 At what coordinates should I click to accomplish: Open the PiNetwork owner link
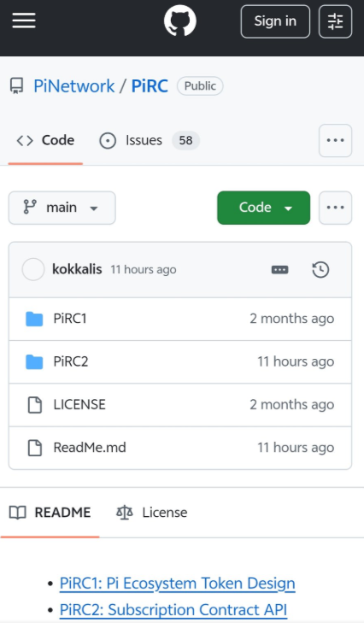coord(74,86)
